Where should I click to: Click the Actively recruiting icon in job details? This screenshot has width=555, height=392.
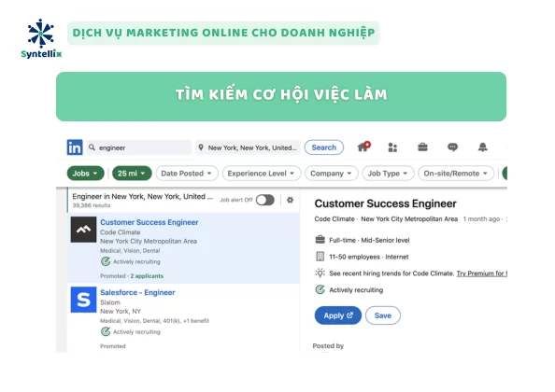point(320,290)
